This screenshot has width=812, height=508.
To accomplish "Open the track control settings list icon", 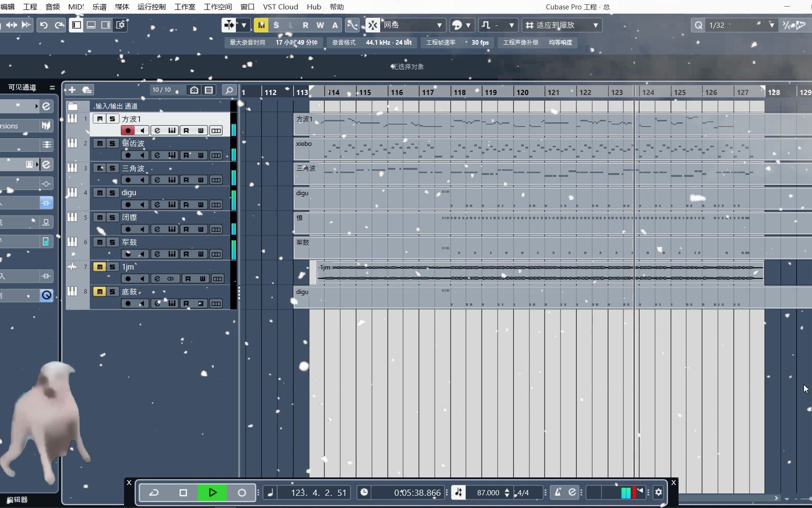I will tap(209, 90).
